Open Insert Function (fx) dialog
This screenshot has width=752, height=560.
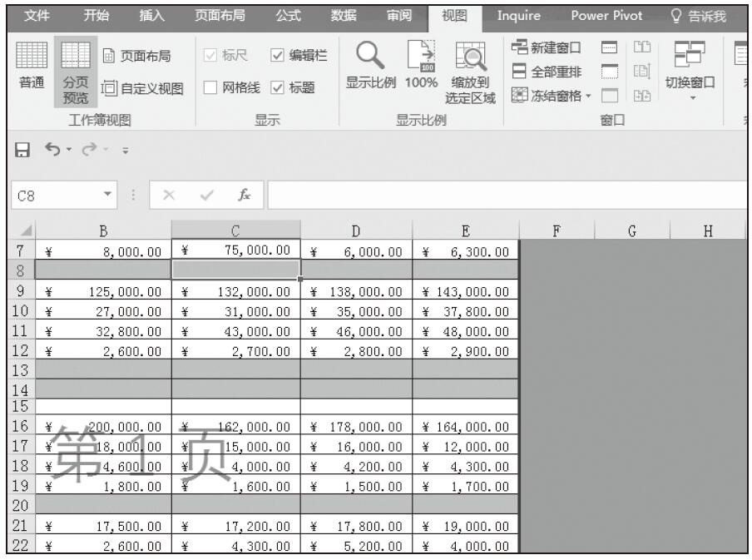(244, 195)
